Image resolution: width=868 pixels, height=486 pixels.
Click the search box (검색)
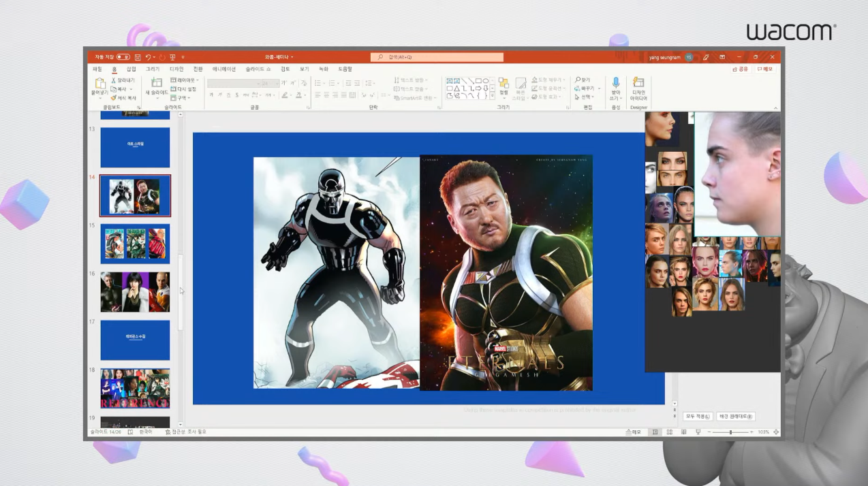[x=437, y=57]
